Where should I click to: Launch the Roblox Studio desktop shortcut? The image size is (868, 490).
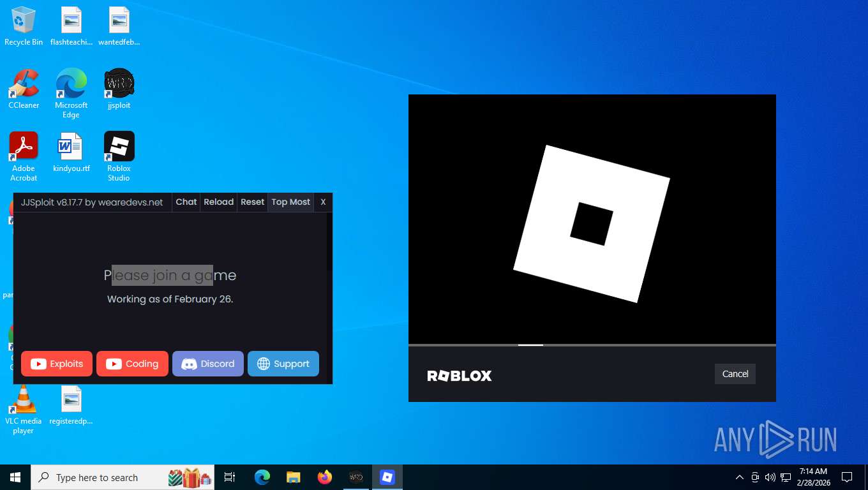click(x=119, y=157)
